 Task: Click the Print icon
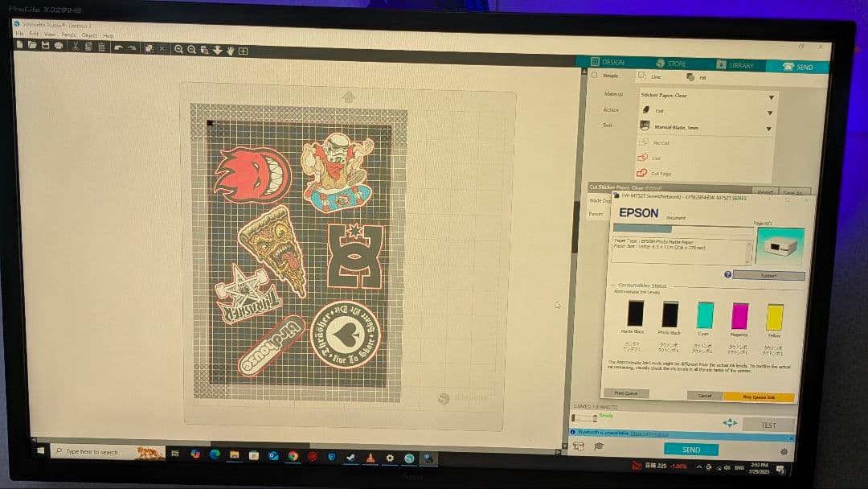tap(60, 47)
